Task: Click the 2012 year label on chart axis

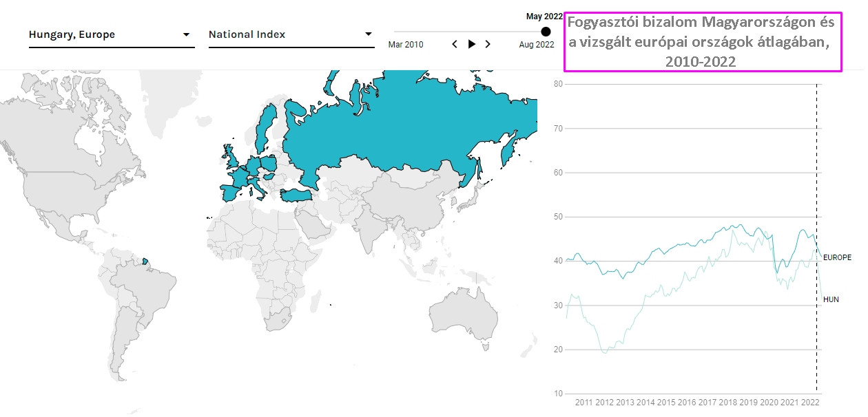Action: (x=604, y=403)
